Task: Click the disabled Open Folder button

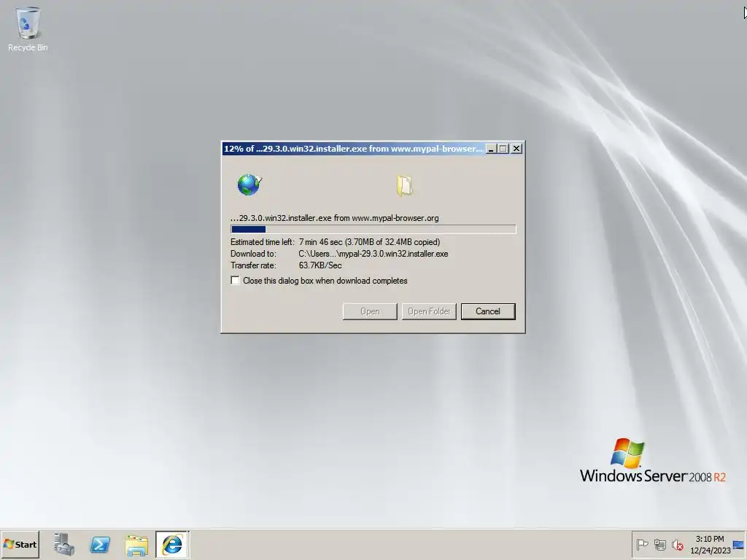Action: (429, 311)
